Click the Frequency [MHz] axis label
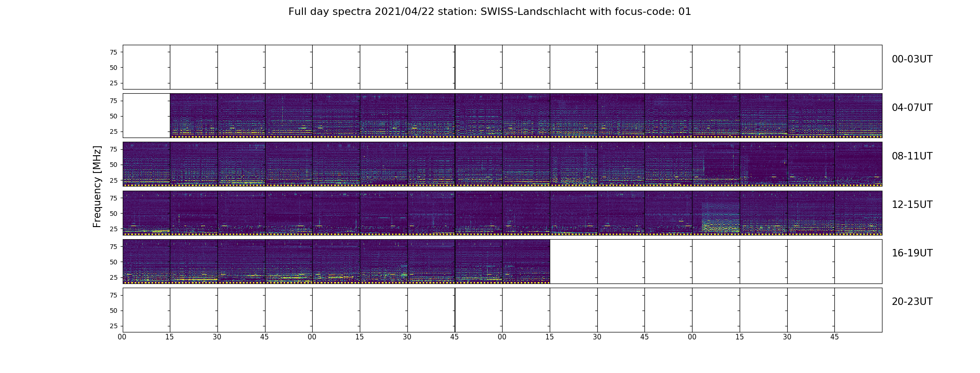980x373 pixels. pyautogui.click(x=97, y=186)
